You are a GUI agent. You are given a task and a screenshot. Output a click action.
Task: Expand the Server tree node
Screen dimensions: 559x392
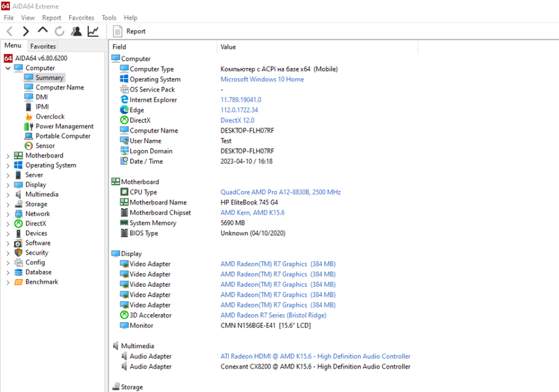tap(8, 175)
